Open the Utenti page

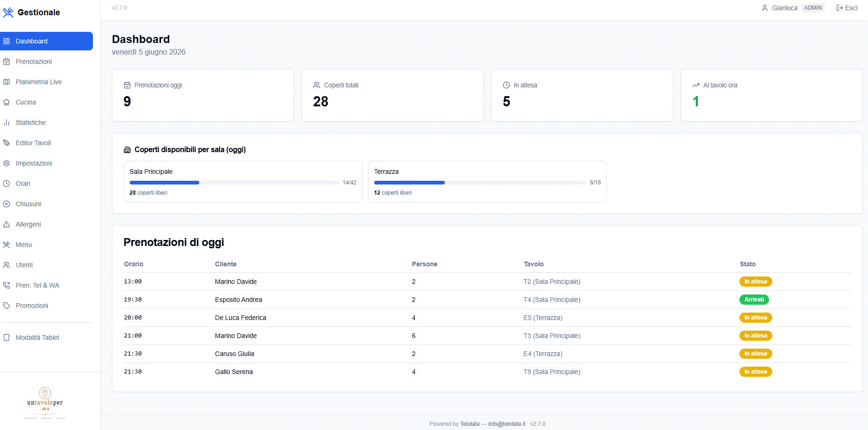click(x=46, y=265)
